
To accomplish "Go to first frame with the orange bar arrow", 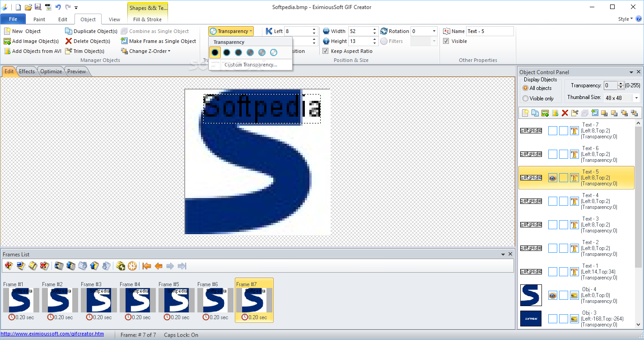I will [147, 266].
